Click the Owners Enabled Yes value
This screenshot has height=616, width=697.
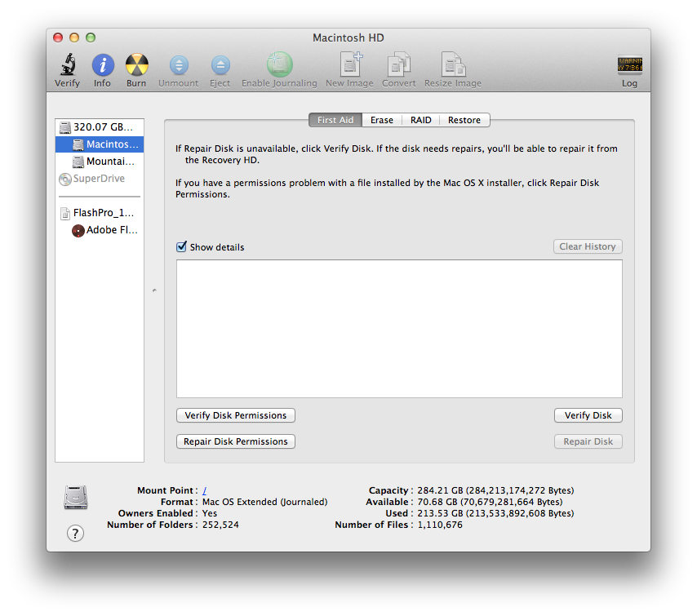click(210, 513)
